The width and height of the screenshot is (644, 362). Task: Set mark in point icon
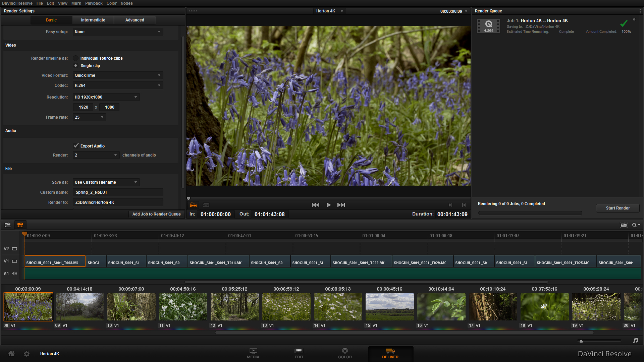click(x=450, y=205)
